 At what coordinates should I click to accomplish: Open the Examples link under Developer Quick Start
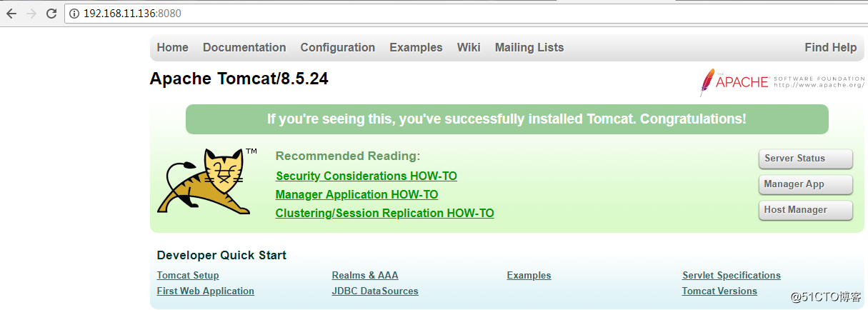(529, 276)
